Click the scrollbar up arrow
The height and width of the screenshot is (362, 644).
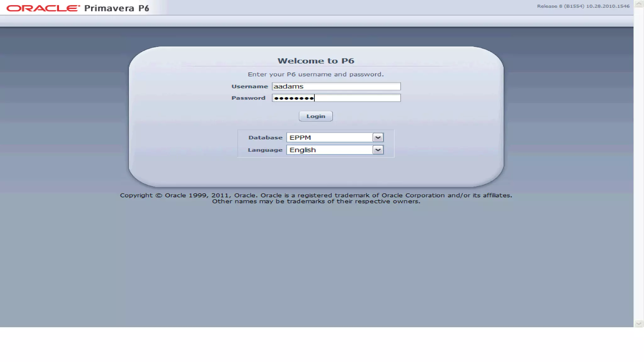(x=639, y=3)
